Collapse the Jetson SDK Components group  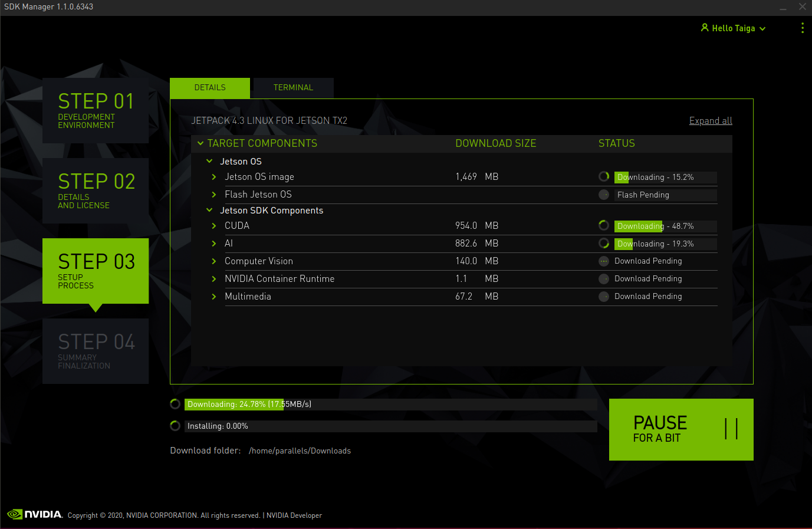(x=209, y=210)
